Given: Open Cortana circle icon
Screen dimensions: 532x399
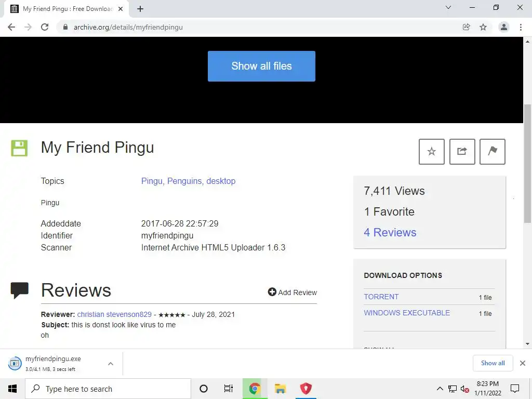Looking at the screenshot, I should tap(204, 389).
